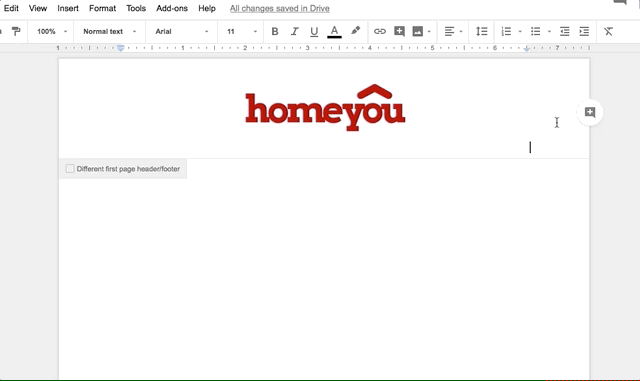The height and width of the screenshot is (381, 640).
Task: Open the highlight color pen tool
Action: (355, 31)
